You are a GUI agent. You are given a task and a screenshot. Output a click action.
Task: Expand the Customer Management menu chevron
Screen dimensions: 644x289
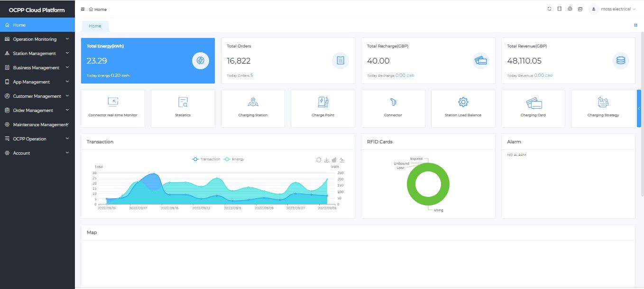pyautogui.click(x=67, y=96)
